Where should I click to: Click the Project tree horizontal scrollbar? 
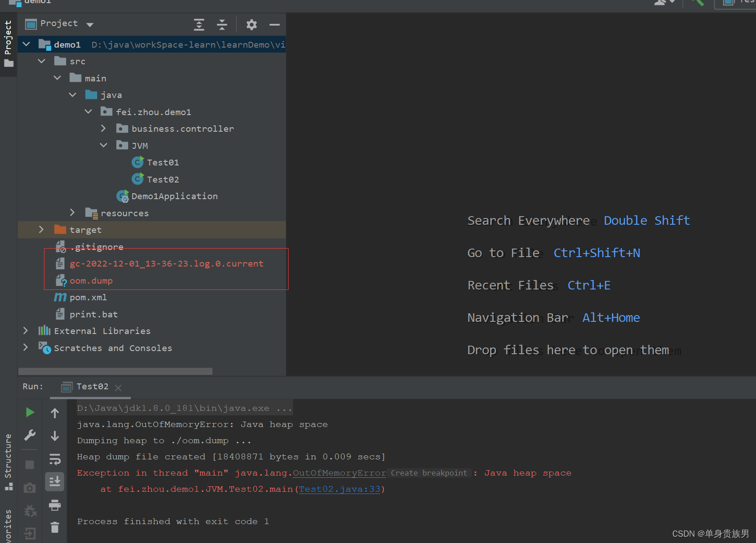coord(116,371)
